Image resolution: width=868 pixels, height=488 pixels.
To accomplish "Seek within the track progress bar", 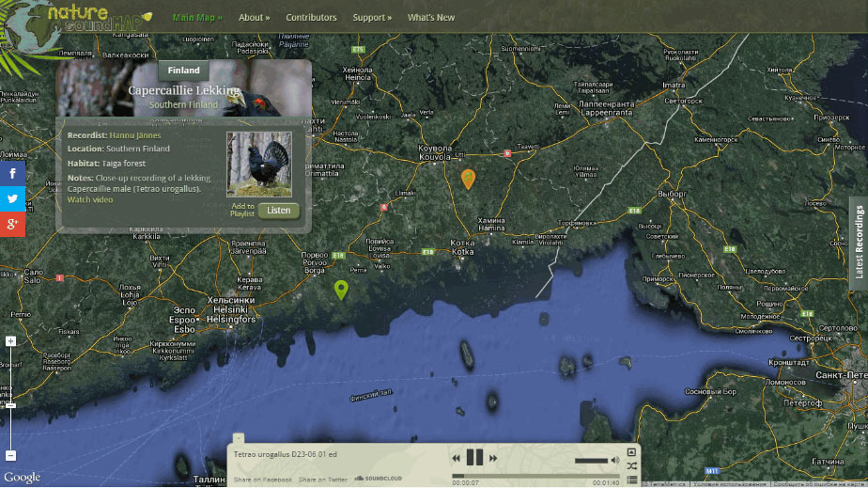I will click(535, 476).
